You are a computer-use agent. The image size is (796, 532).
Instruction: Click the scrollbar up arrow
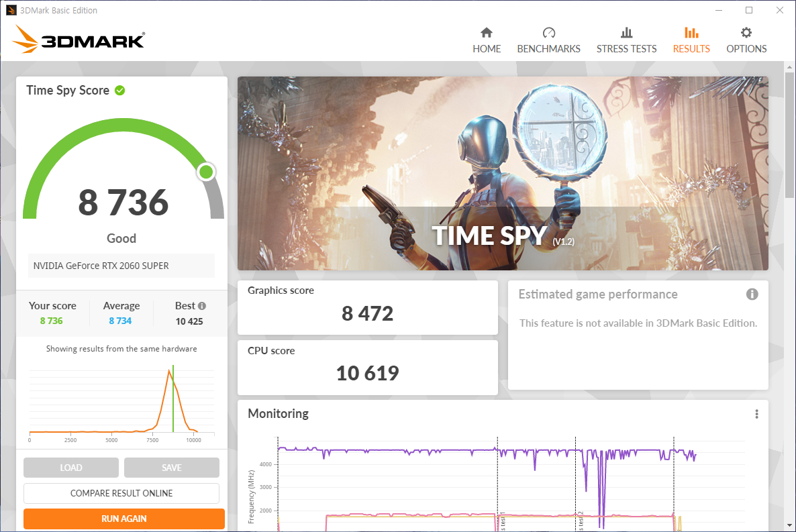point(789,66)
